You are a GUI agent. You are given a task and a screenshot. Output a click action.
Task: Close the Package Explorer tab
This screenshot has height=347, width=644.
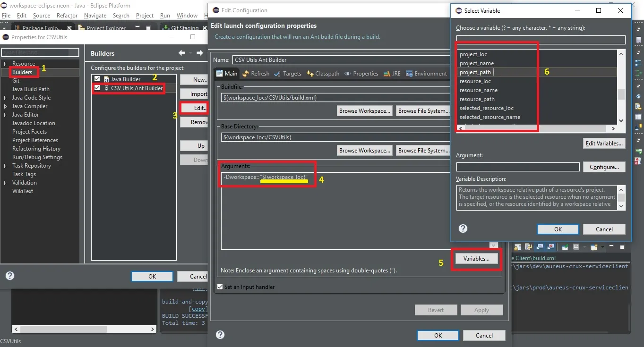click(69, 28)
